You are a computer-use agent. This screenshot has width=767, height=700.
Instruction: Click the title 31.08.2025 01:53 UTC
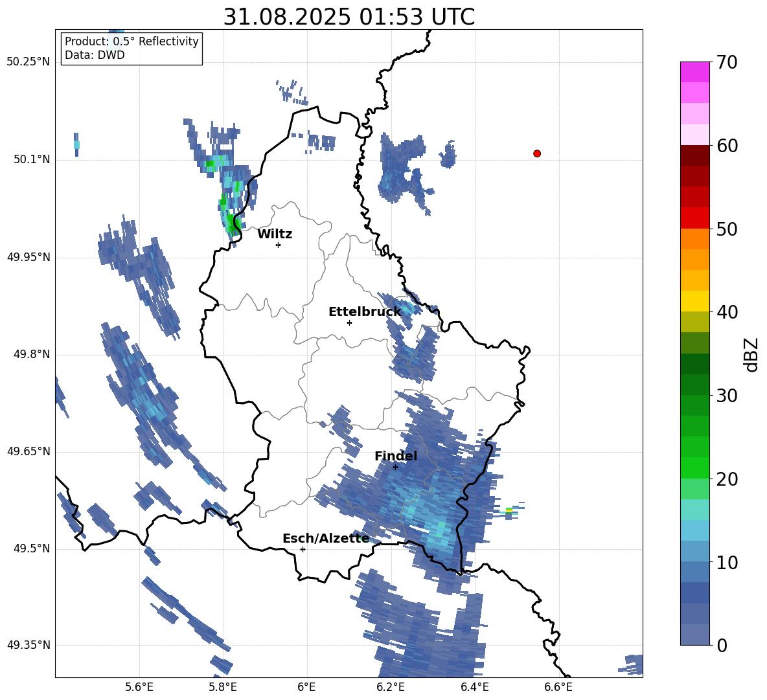point(349,17)
